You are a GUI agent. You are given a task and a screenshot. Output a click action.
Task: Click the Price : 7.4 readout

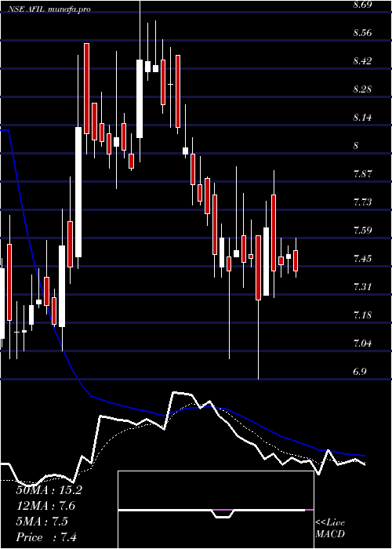pyautogui.click(x=46, y=537)
